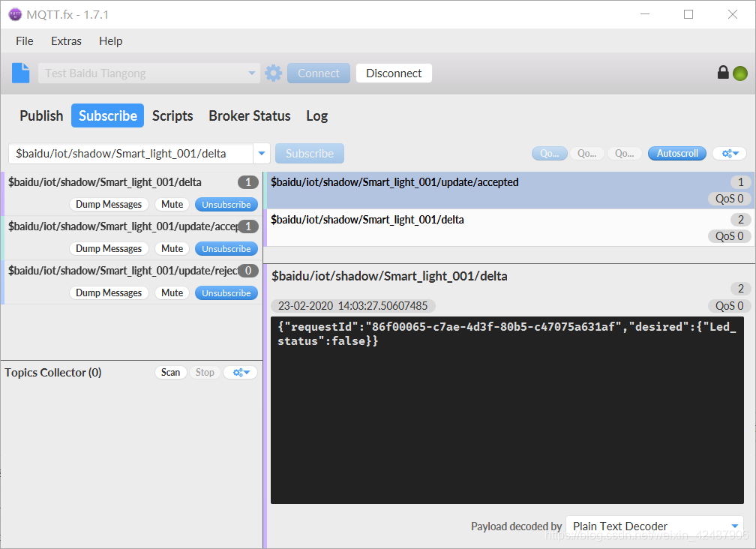Click the message payload text area
756x549 pixels.
507,410
